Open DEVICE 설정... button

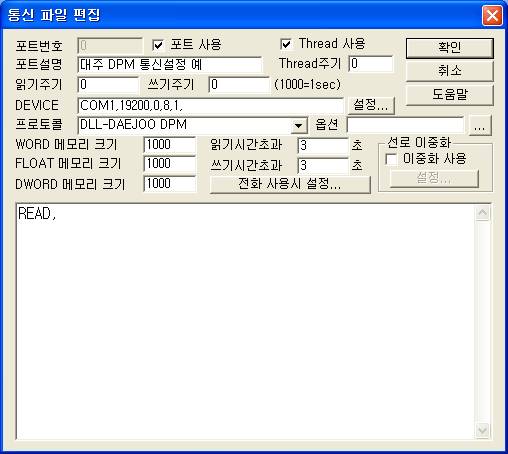371,106
